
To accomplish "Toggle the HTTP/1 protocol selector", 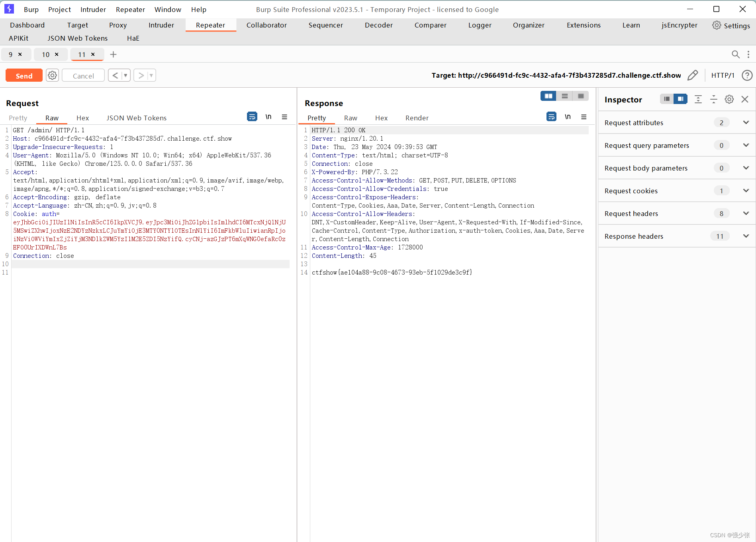I will [x=723, y=75].
